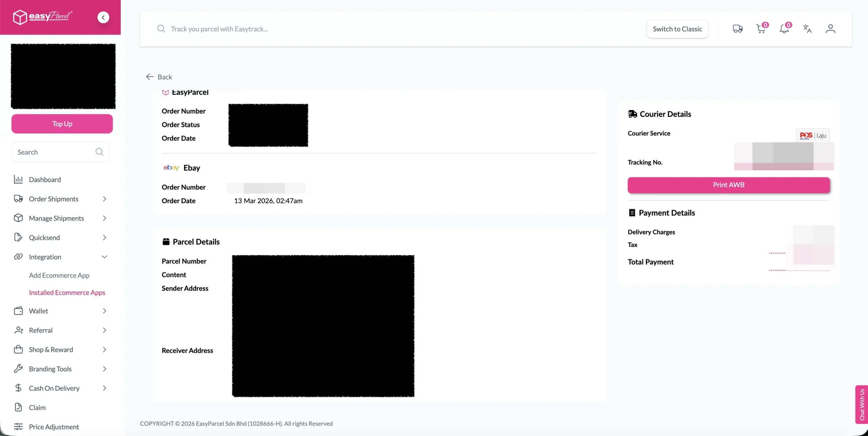
Task: Open the notifications bell icon
Action: (x=784, y=29)
